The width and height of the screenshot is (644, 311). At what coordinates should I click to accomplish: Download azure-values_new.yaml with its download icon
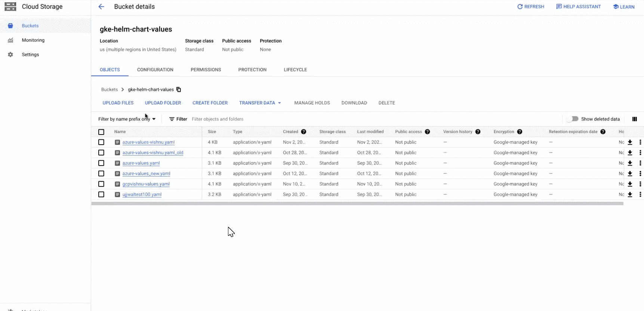pos(630,173)
